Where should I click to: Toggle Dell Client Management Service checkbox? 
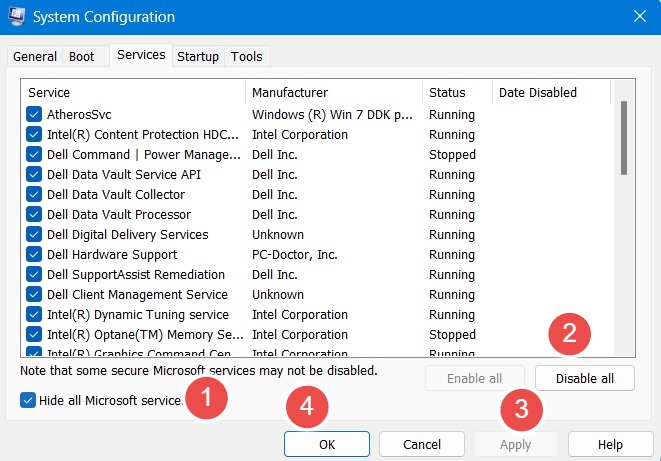coord(34,295)
